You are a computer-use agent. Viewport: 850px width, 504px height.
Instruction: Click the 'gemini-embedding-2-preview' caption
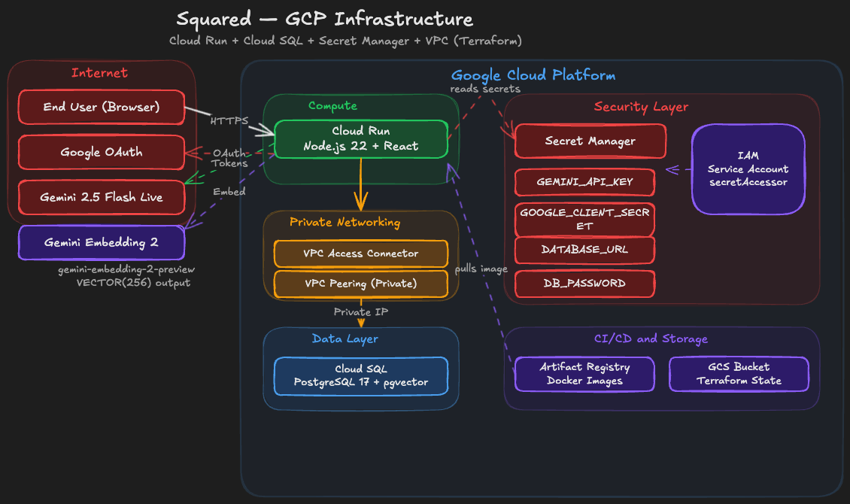[126, 269]
